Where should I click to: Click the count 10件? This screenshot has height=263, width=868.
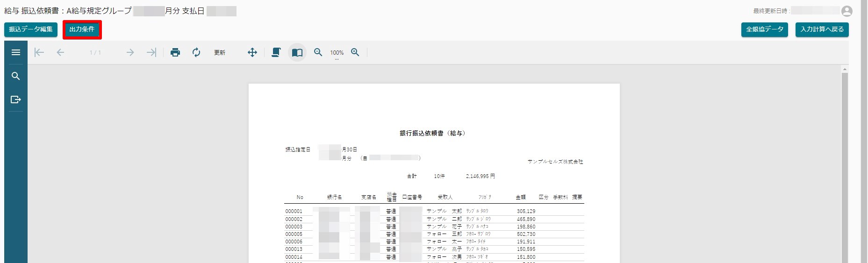tap(439, 176)
